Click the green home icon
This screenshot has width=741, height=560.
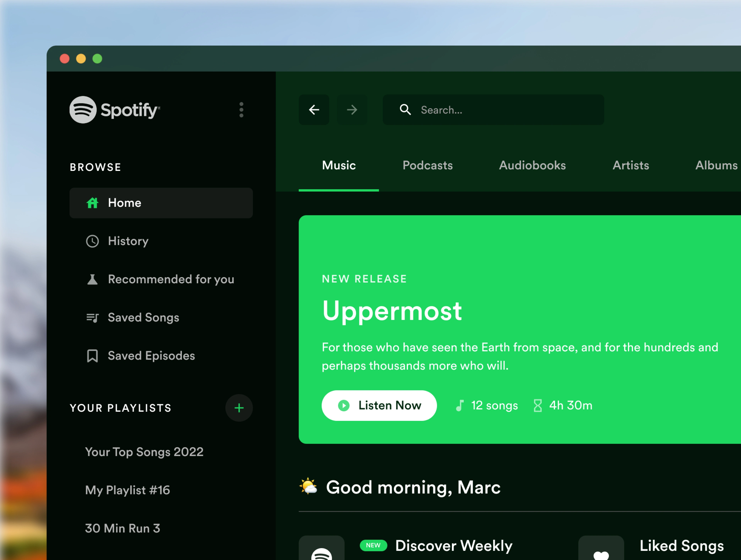pyautogui.click(x=92, y=203)
